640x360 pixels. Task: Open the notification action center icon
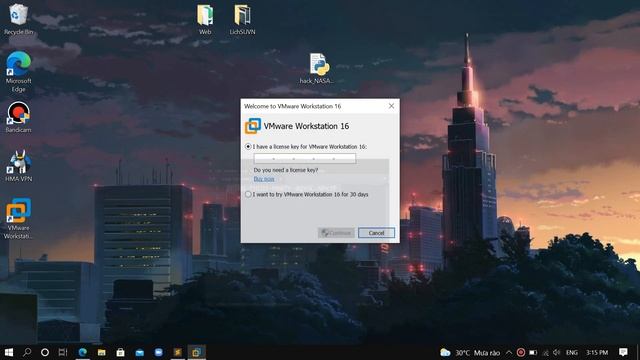click(x=623, y=352)
